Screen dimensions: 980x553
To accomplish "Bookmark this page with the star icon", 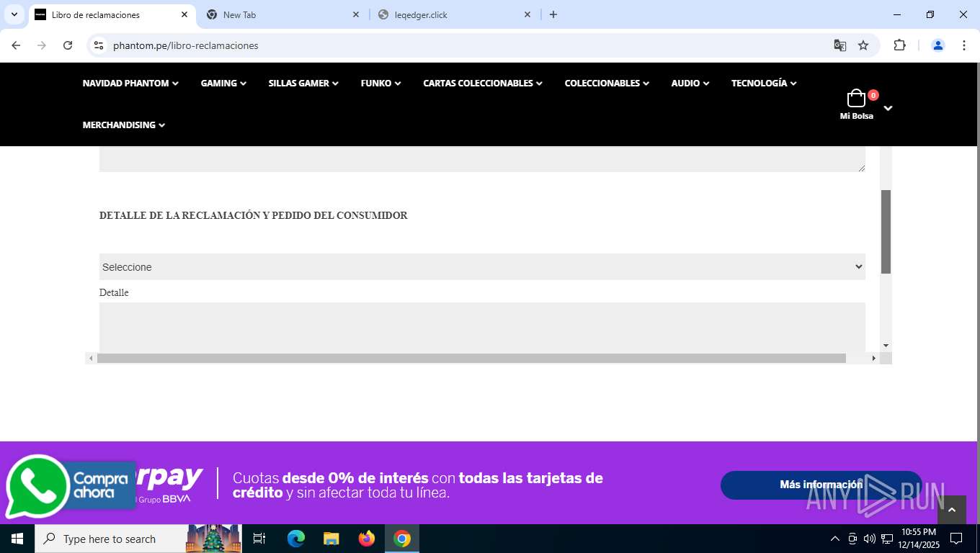I will click(863, 45).
